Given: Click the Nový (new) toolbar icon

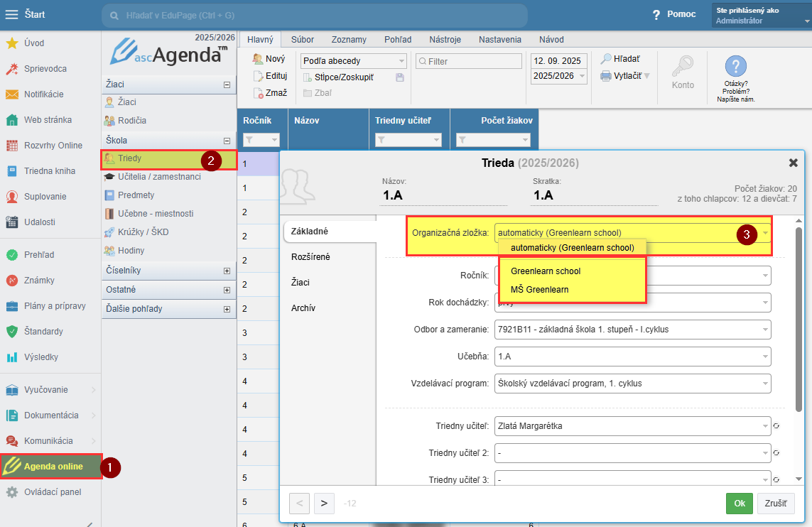Looking at the screenshot, I should click(x=259, y=60).
